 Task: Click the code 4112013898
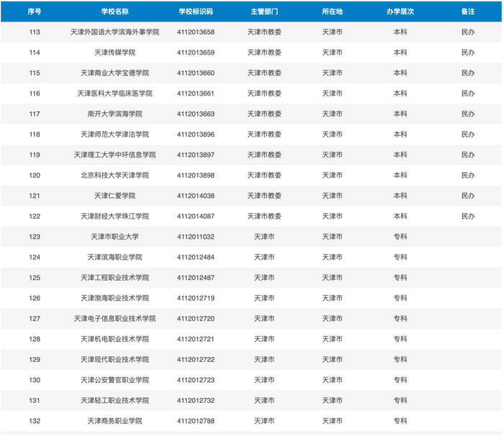[196, 176]
